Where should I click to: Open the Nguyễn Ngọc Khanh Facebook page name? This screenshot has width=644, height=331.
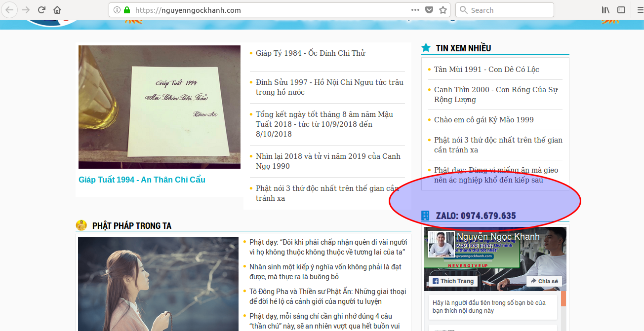(498, 237)
